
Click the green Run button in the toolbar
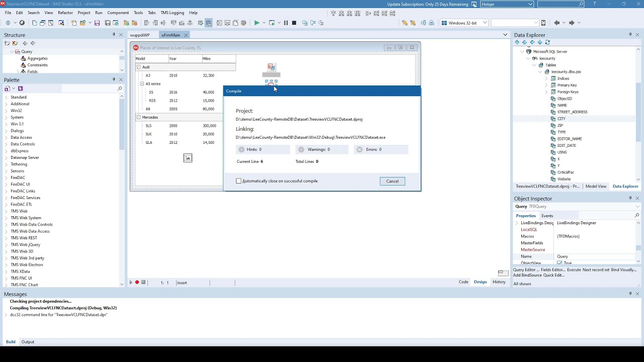[x=257, y=23]
